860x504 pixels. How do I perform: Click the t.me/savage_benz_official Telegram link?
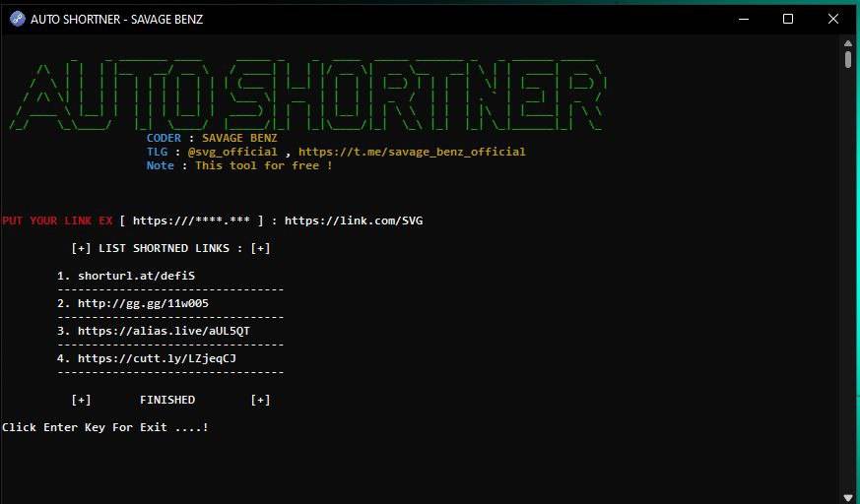[x=412, y=152]
